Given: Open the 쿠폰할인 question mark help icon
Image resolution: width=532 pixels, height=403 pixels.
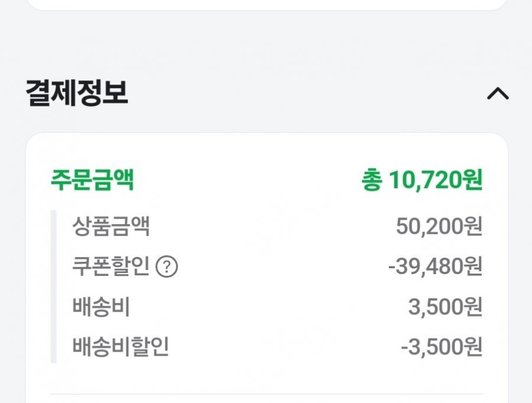Looking at the screenshot, I should [x=167, y=267].
